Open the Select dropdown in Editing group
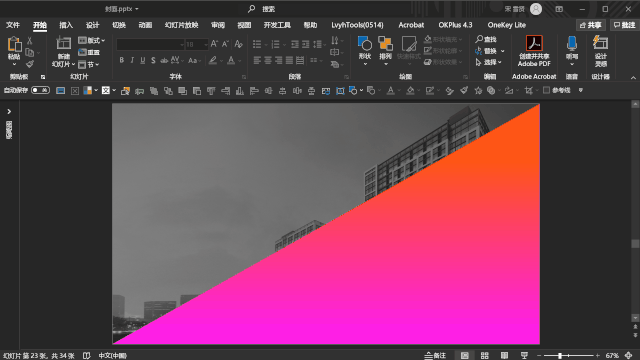The height and width of the screenshot is (360, 640). coord(489,62)
